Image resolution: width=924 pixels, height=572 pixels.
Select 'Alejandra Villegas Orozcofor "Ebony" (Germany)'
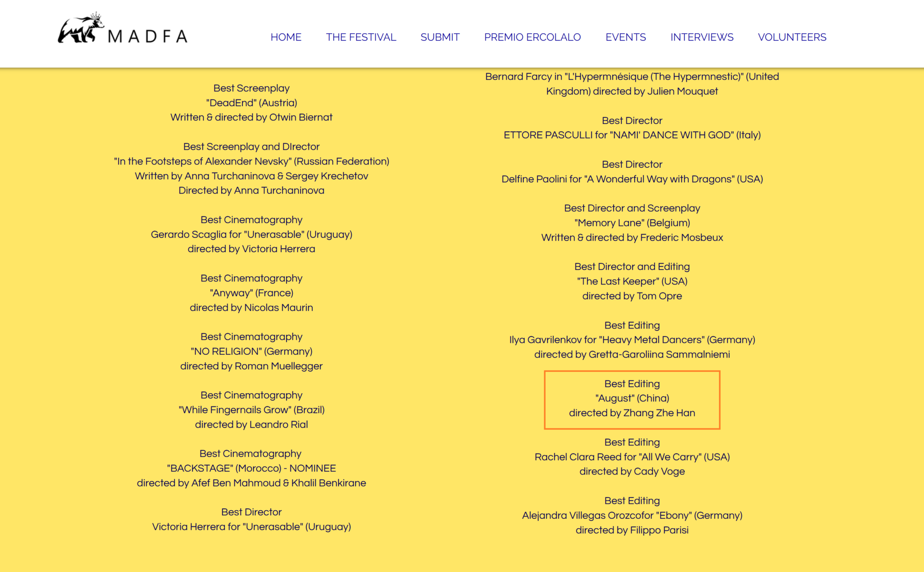coord(632,515)
